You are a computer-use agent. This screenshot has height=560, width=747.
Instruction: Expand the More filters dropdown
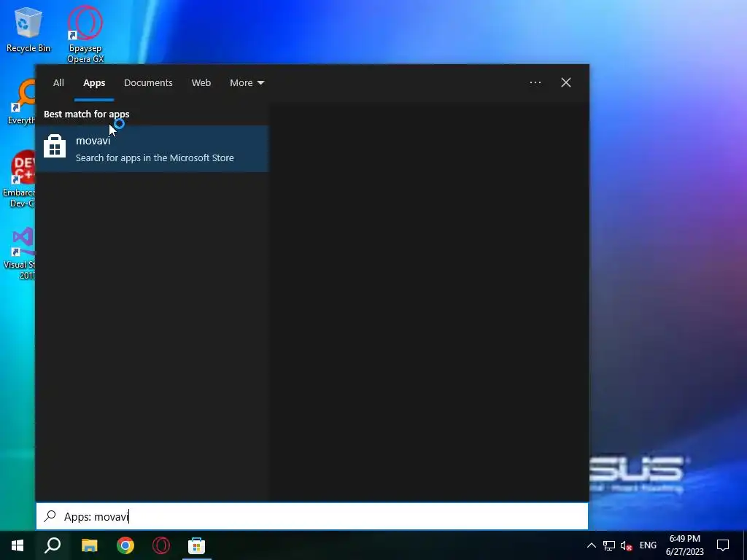247,83
